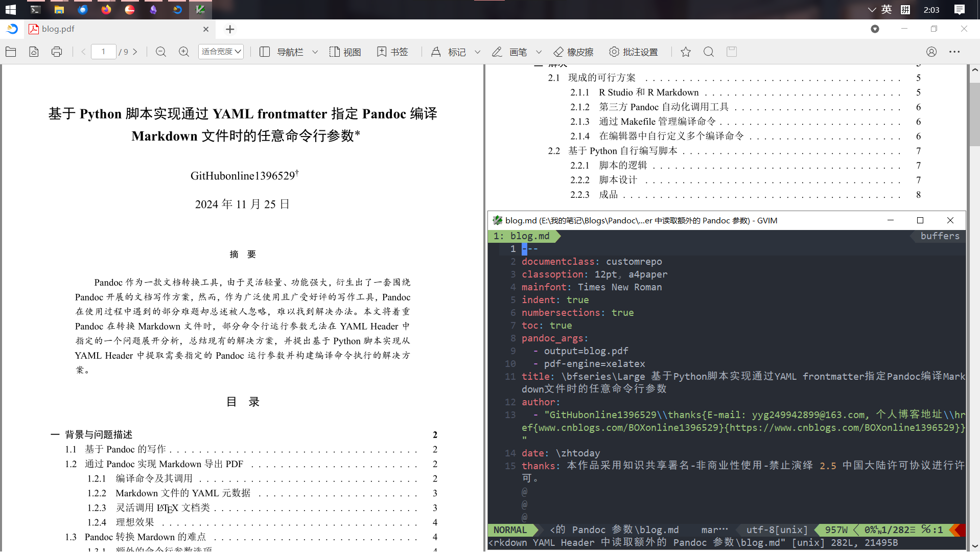This screenshot has width=980, height=552.
Task: Add a bookmark with 书签
Action: (x=392, y=52)
